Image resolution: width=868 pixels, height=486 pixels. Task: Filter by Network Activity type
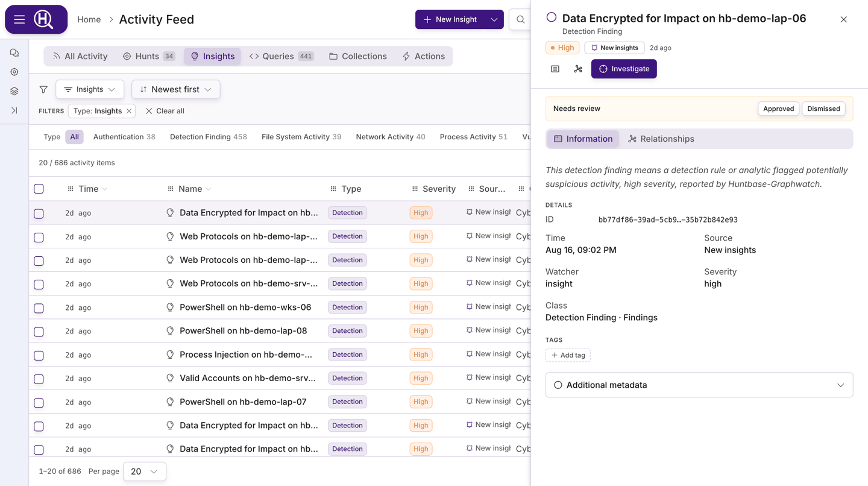(391, 137)
